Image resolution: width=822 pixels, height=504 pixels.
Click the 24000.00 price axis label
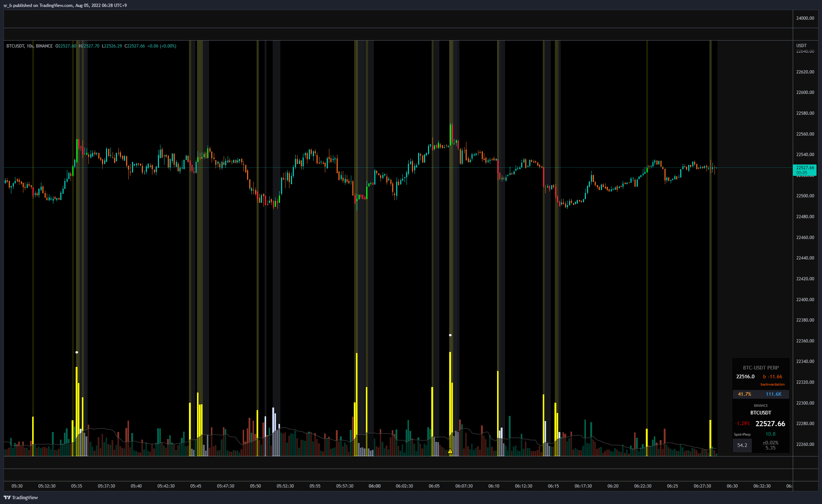pyautogui.click(x=805, y=18)
